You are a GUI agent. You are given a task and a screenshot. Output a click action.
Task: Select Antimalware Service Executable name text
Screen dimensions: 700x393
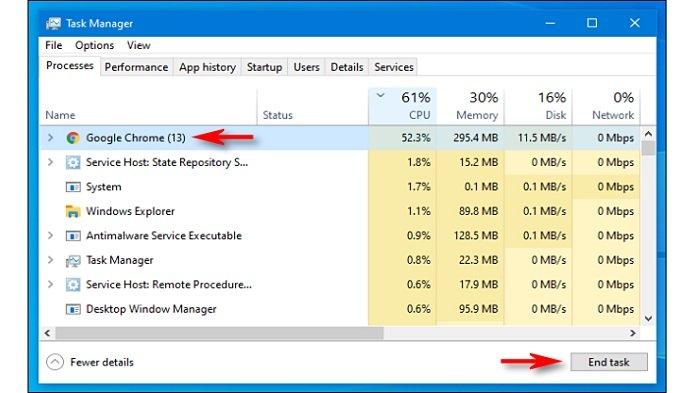coord(164,235)
